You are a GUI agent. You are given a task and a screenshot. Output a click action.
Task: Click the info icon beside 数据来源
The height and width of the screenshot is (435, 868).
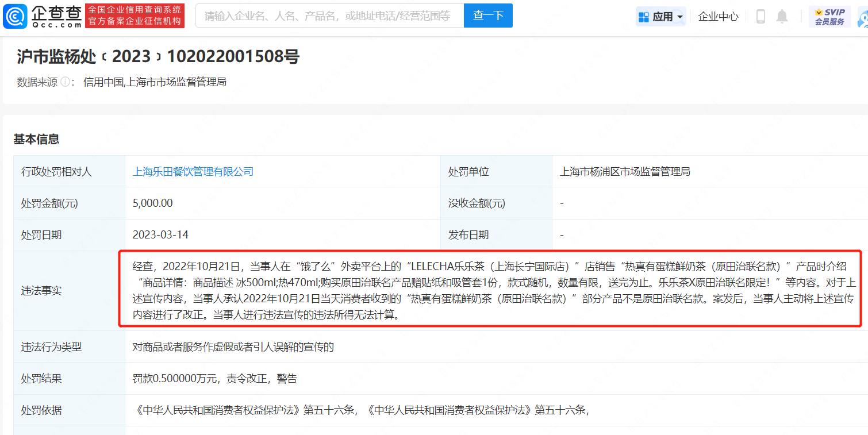pyautogui.click(x=65, y=82)
